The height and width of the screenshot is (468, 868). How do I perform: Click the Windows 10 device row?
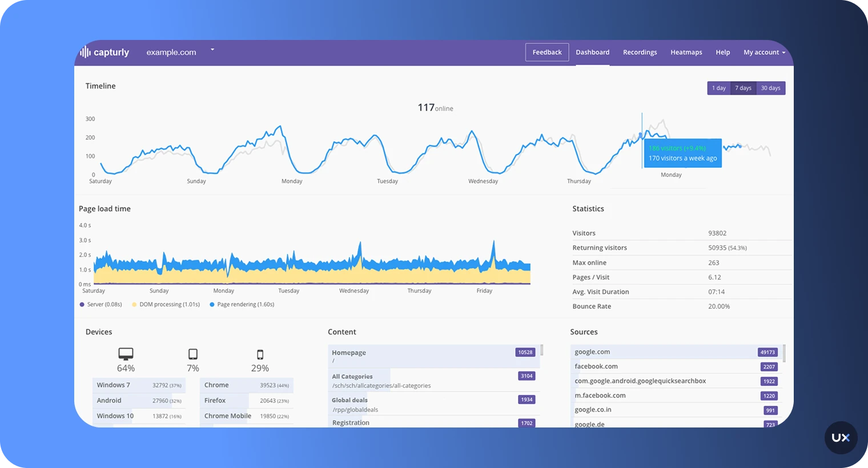pos(139,416)
